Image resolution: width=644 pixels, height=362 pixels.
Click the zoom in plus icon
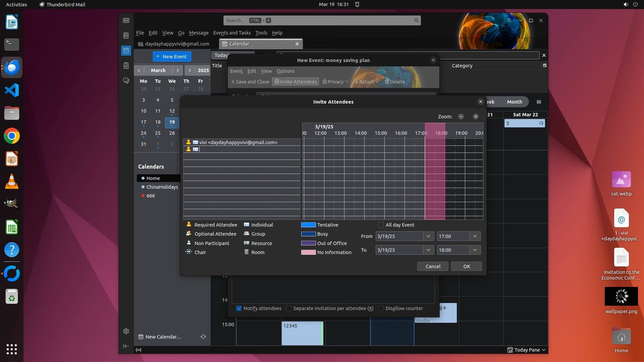tap(476, 116)
